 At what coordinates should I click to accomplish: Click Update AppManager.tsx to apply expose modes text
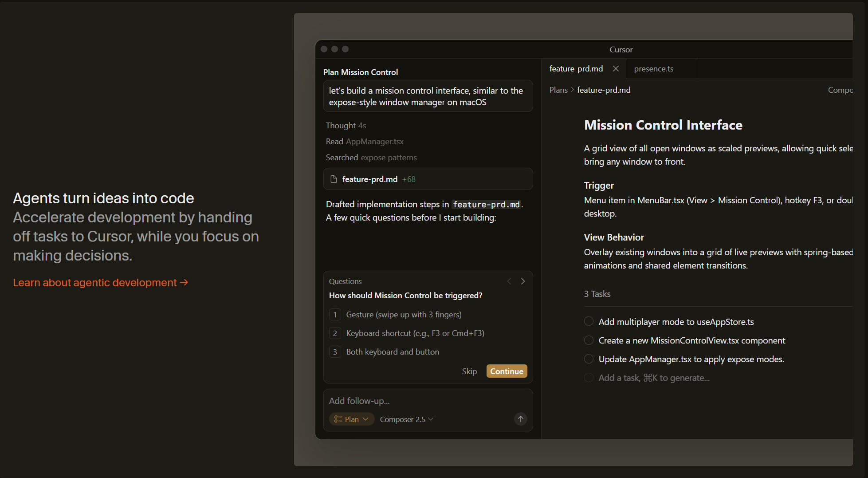[691, 359]
